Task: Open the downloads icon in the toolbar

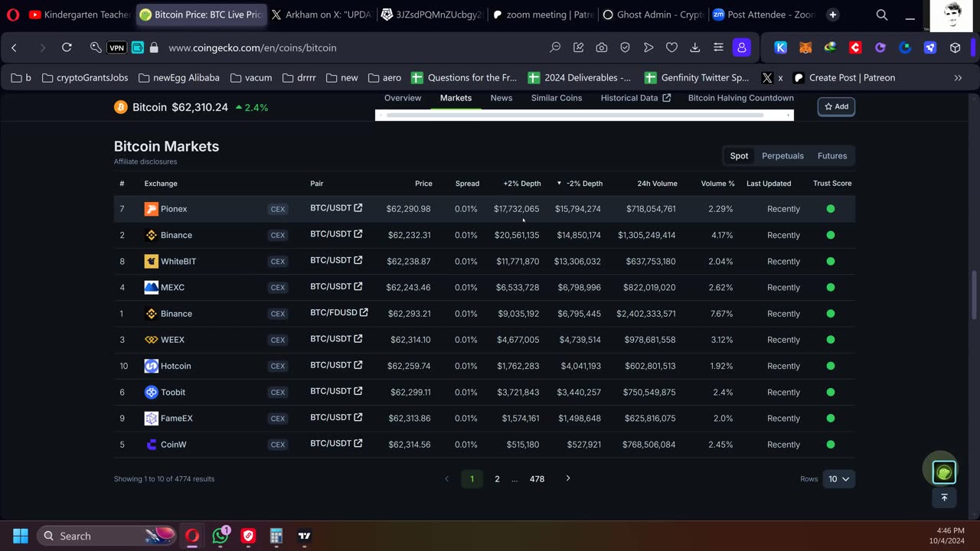Action: (694, 47)
